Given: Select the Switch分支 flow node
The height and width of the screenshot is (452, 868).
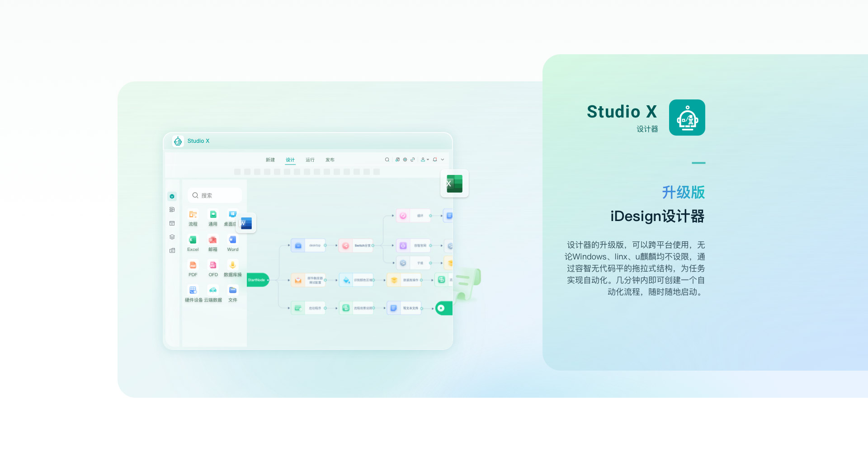Looking at the screenshot, I should pyautogui.click(x=356, y=245).
